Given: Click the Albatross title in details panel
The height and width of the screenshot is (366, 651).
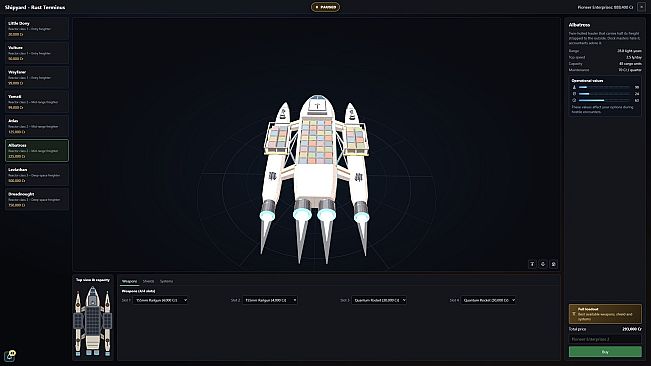Looking at the screenshot, I should 579,25.
